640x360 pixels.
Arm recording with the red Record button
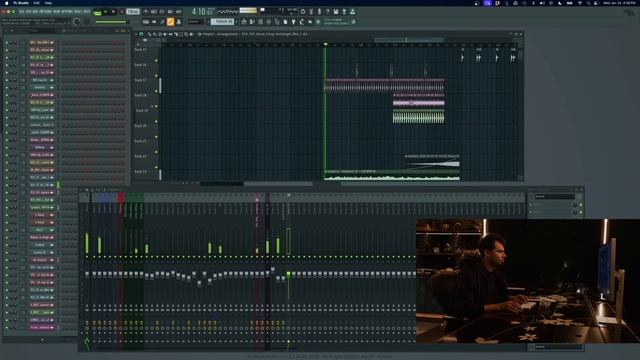point(122,11)
